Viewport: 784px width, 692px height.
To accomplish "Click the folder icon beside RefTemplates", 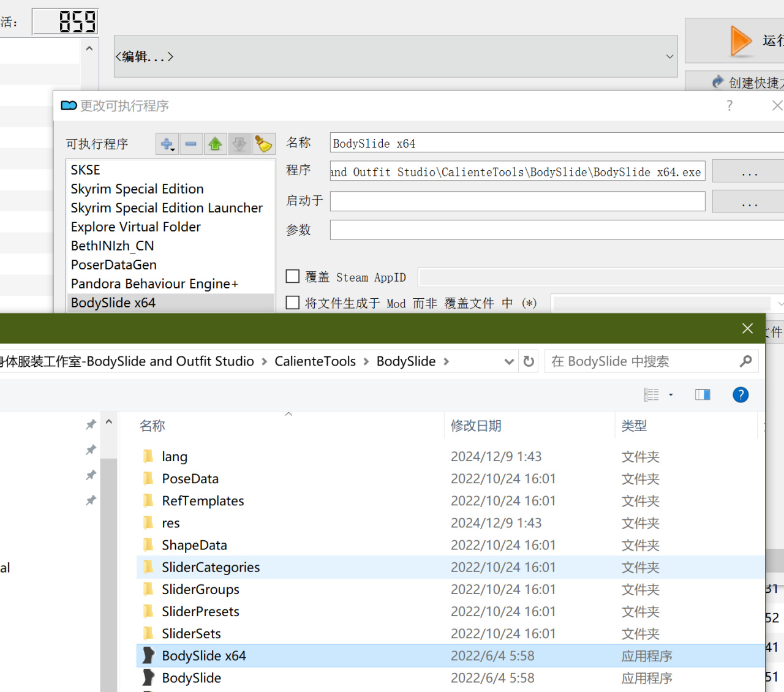I will 148,501.
